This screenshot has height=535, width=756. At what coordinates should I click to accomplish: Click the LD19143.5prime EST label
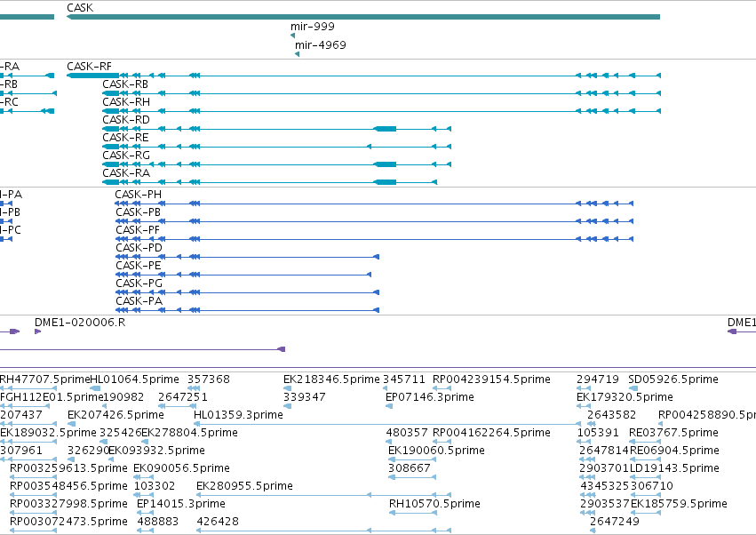pyautogui.click(x=674, y=468)
